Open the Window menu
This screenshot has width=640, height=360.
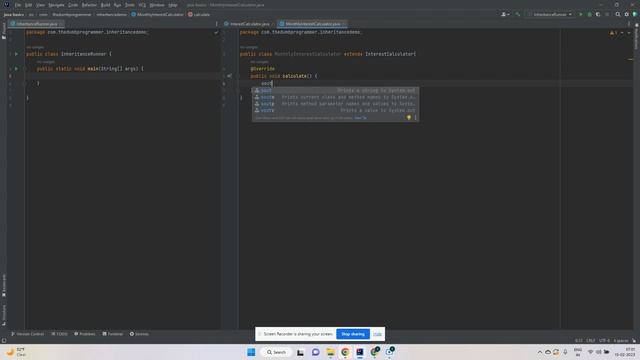(157, 5)
